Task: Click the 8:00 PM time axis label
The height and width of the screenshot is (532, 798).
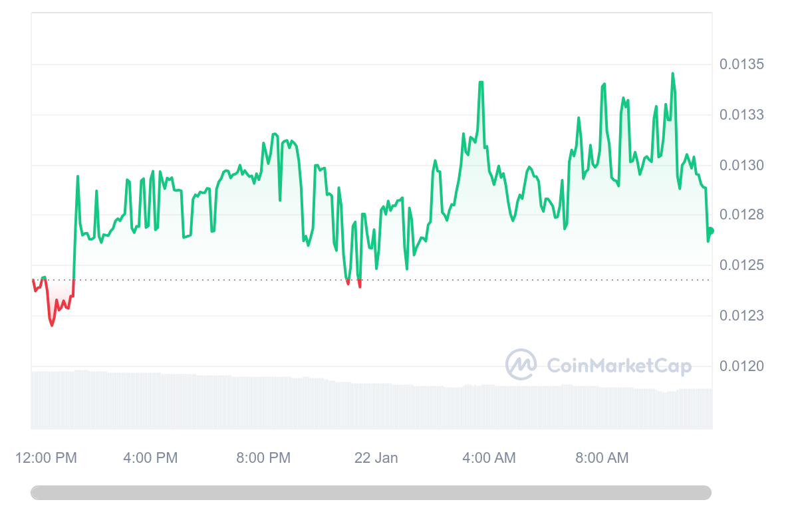Action: (263, 458)
